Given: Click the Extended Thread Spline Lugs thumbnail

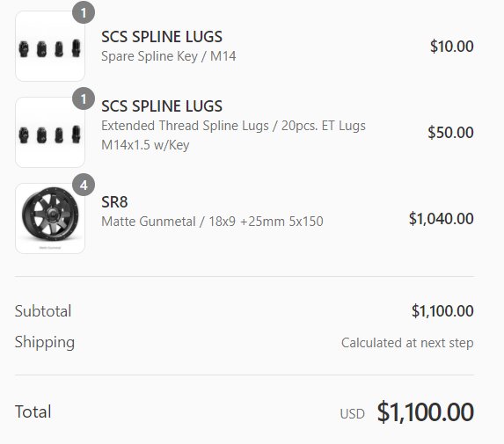Looking at the screenshot, I should click(50, 132).
